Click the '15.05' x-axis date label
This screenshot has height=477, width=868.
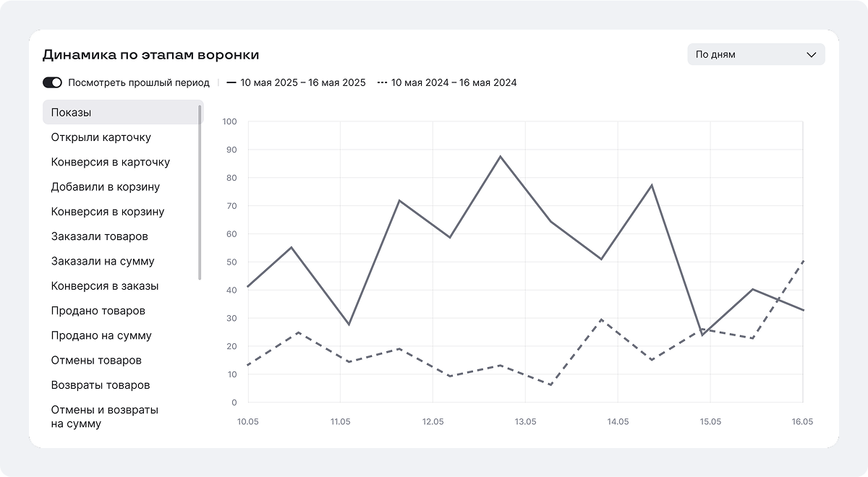(710, 421)
